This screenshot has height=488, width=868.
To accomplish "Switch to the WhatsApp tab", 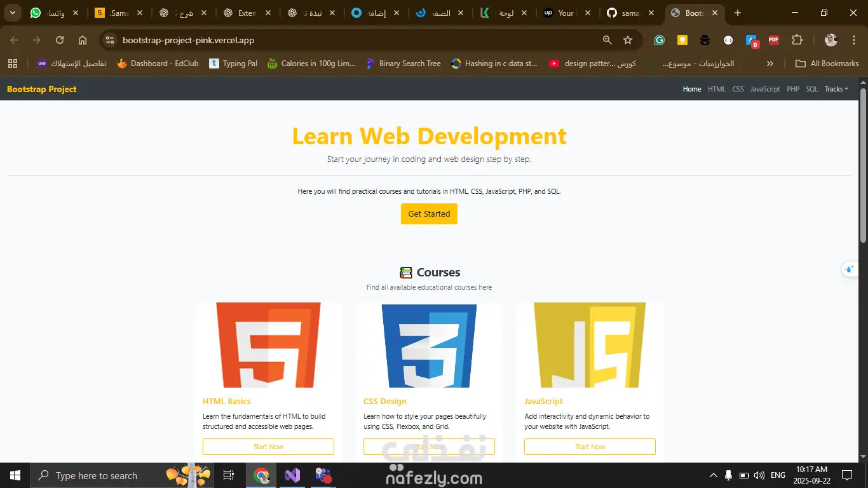I will click(55, 13).
